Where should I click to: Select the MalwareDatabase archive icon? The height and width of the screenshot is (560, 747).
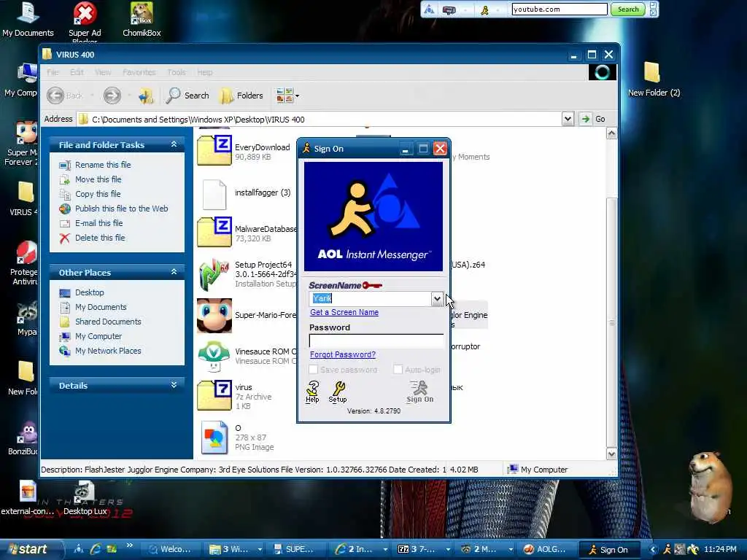coord(215,232)
